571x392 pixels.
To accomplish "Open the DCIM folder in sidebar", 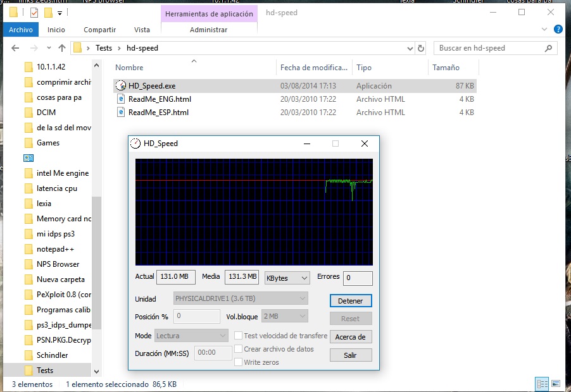I will click(46, 113).
